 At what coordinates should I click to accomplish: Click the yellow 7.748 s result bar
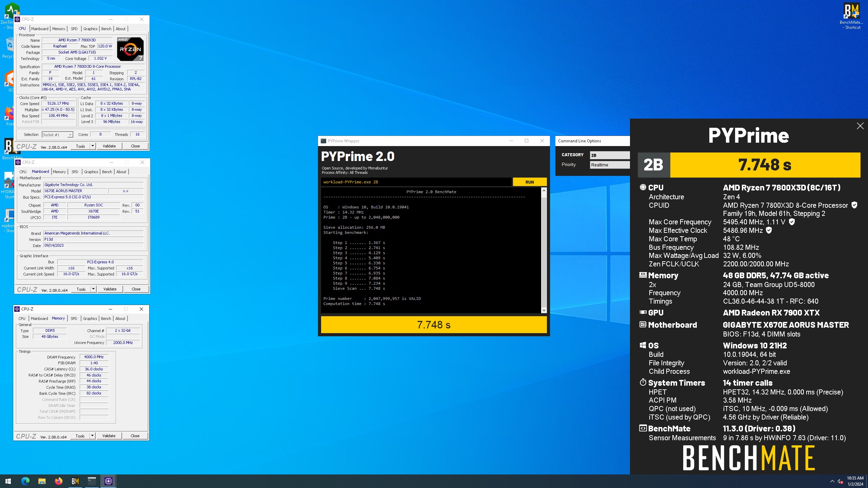[x=434, y=325]
